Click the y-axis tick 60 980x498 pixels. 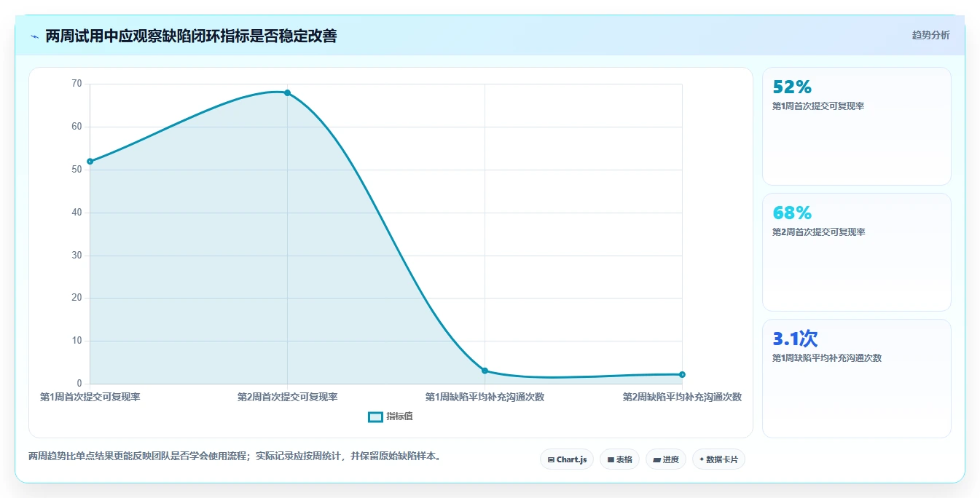click(77, 127)
